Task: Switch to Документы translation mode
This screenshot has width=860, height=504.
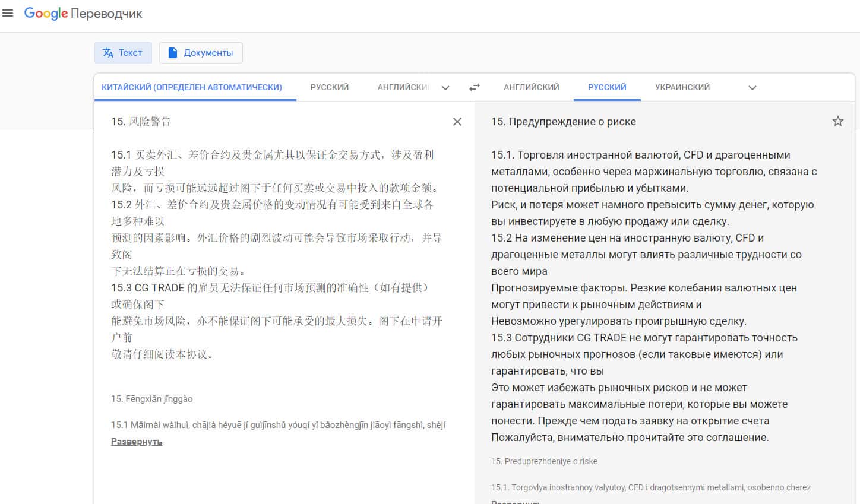Action: pyautogui.click(x=201, y=53)
